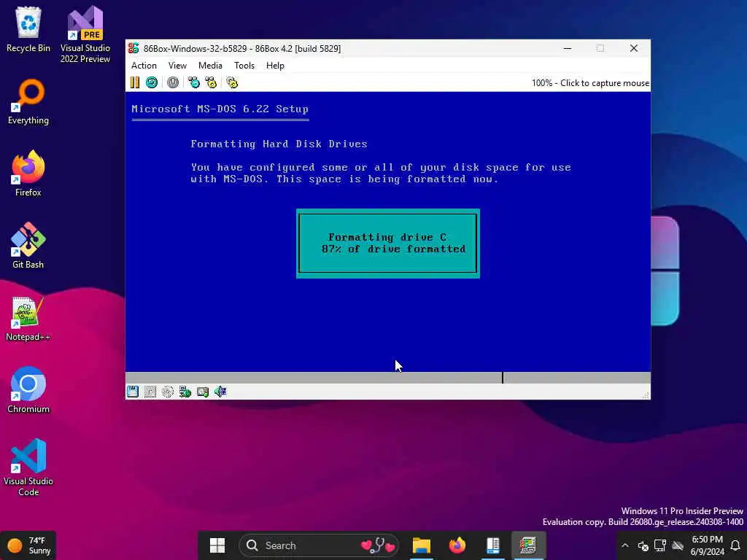Image resolution: width=747 pixels, height=560 pixels.
Task: Send Ctrl+Alt+Del with the teal keys icon
Action: [194, 82]
